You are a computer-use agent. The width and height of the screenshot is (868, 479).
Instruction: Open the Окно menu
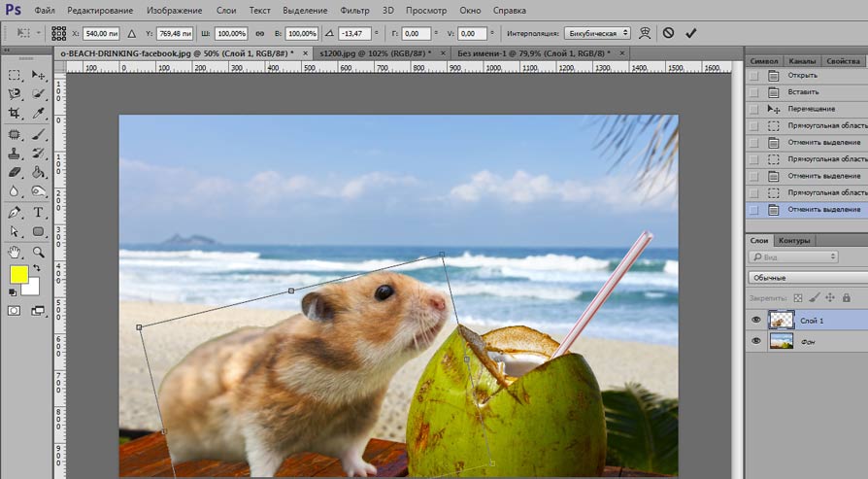pyautogui.click(x=470, y=11)
